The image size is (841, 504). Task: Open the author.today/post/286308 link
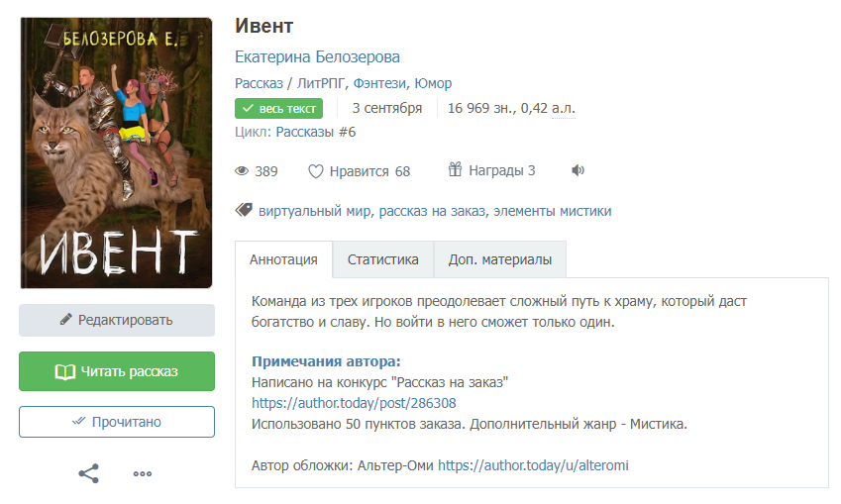click(354, 403)
